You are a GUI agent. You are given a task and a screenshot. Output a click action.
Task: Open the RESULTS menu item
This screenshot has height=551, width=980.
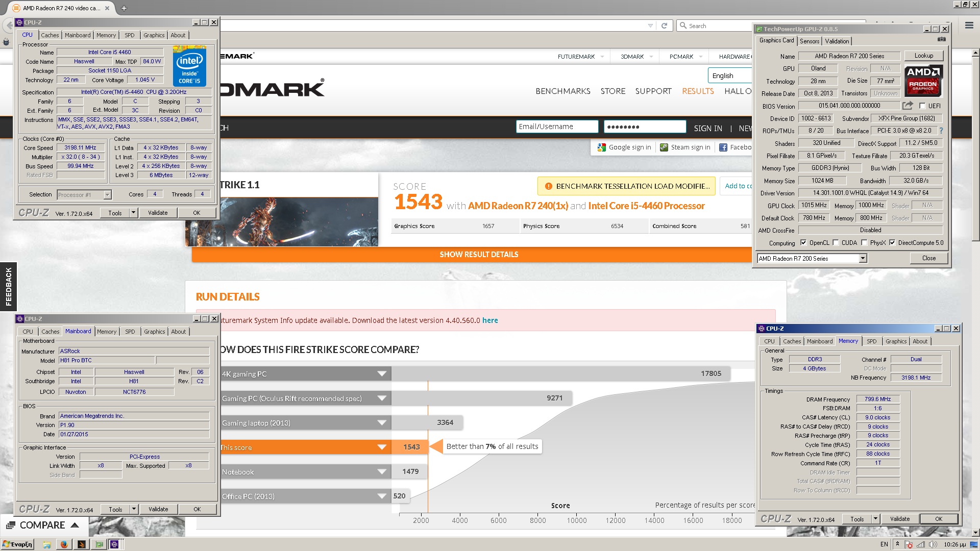click(x=698, y=91)
